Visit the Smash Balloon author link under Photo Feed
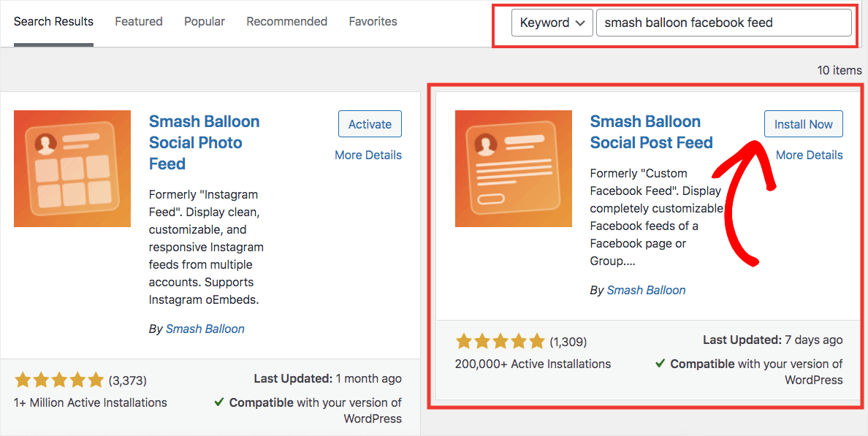This screenshot has width=868, height=436. (x=205, y=329)
